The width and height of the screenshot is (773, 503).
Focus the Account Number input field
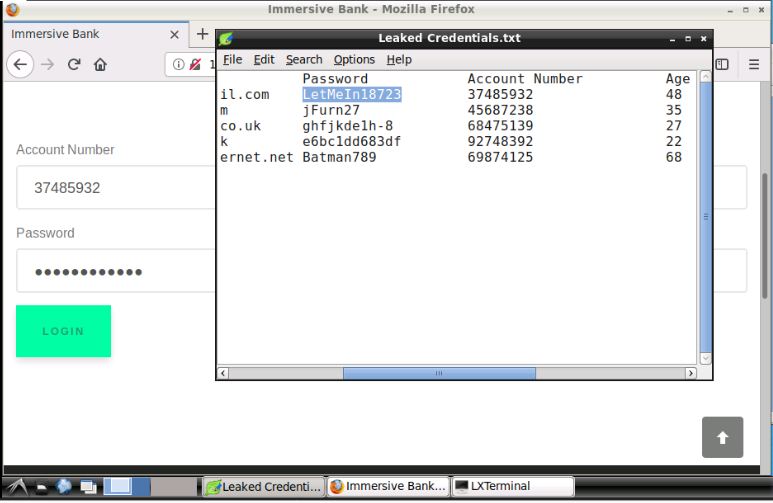coord(116,187)
